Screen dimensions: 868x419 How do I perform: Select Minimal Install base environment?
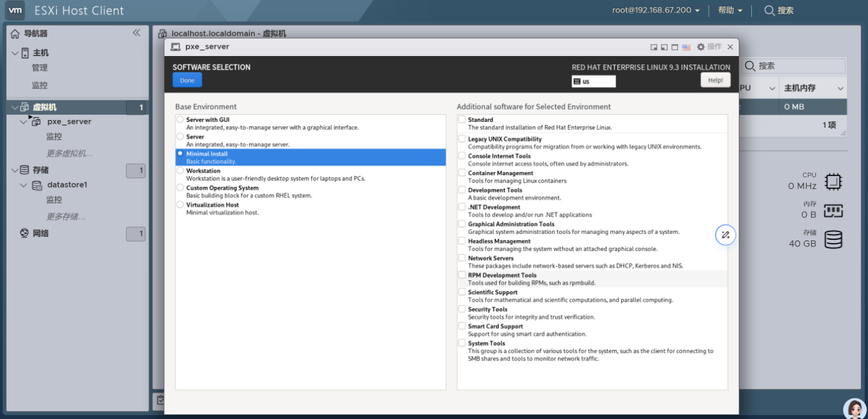pyautogui.click(x=180, y=154)
